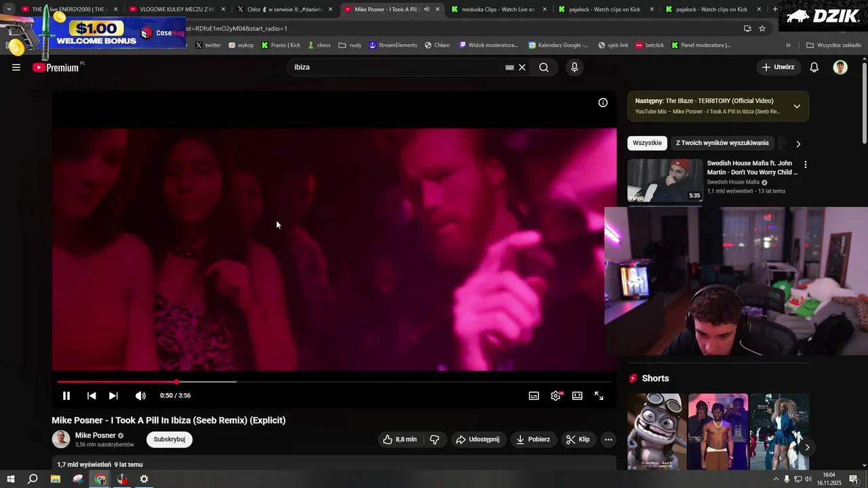This screenshot has width=868, height=488.
Task: Mute the video using the speaker icon
Action: click(x=140, y=396)
